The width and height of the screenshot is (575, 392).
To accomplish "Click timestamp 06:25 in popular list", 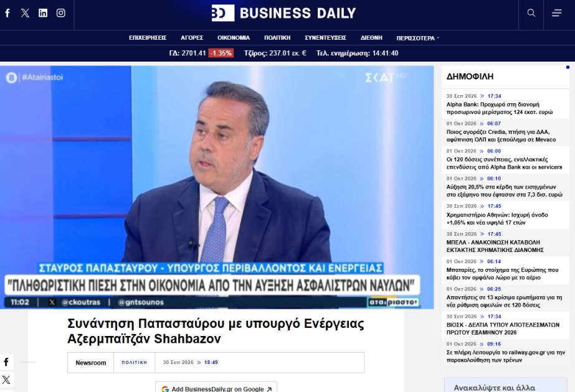I will (493, 289).
